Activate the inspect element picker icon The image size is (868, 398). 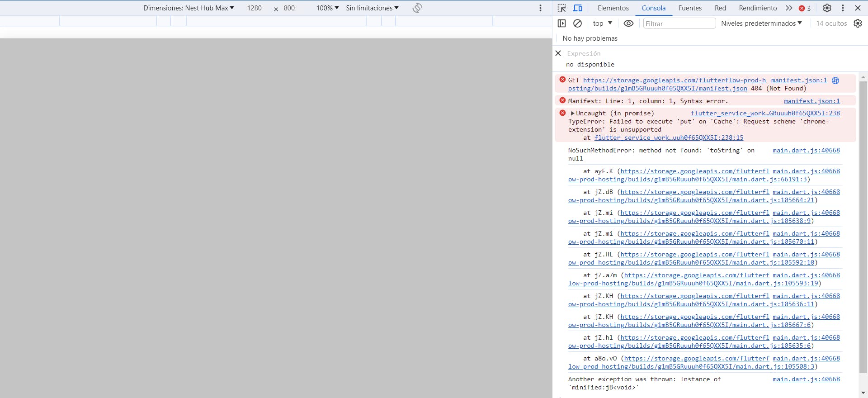(x=561, y=8)
